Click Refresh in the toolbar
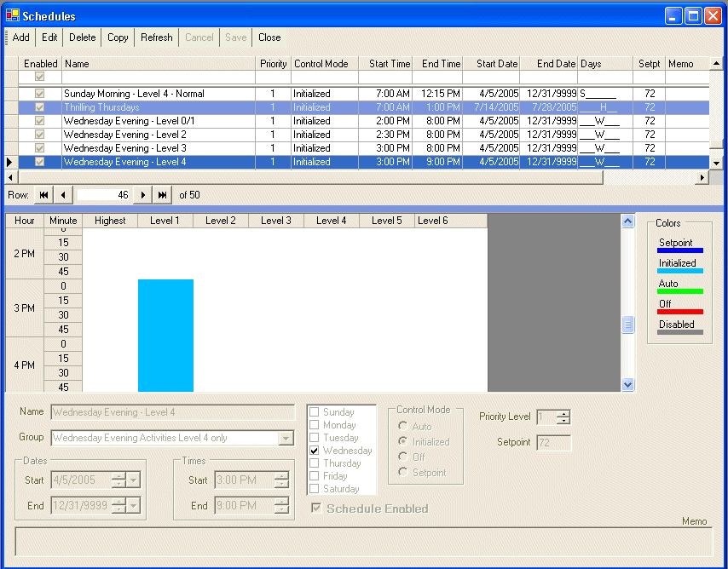Viewport: 728px width, 569px height. click(x=157, y=37)
